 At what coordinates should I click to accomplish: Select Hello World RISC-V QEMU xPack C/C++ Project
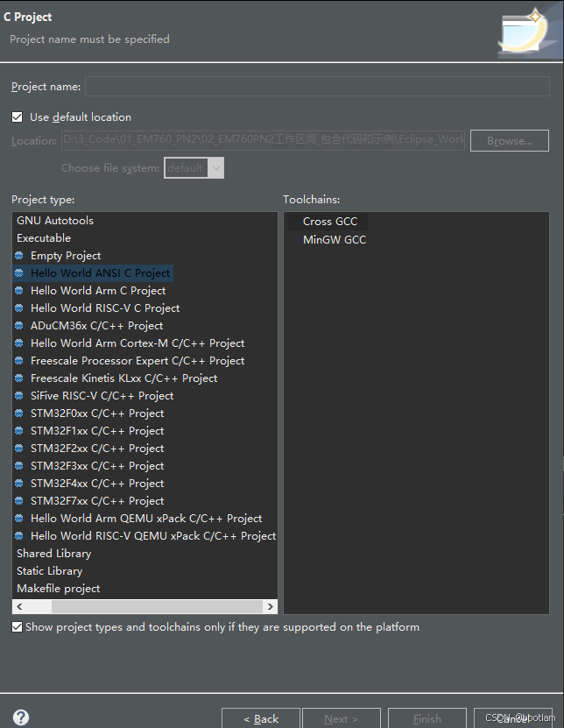coord(153,536)
